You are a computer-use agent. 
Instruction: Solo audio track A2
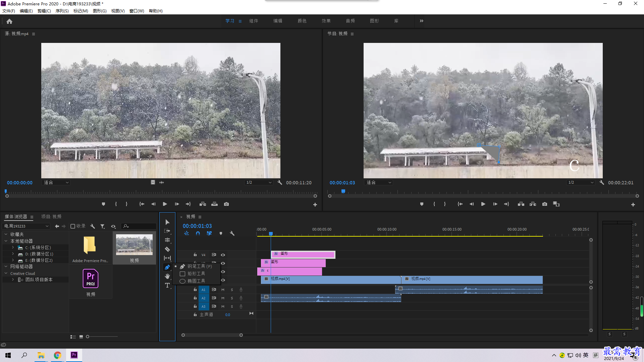click(232, 298)
